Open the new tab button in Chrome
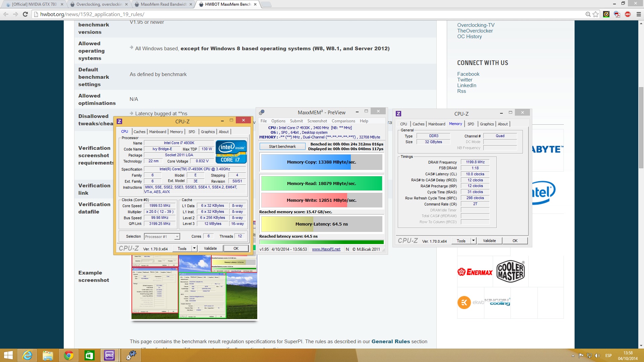The image size is (644, 362). pyautogui.click(x=266, y=4)
